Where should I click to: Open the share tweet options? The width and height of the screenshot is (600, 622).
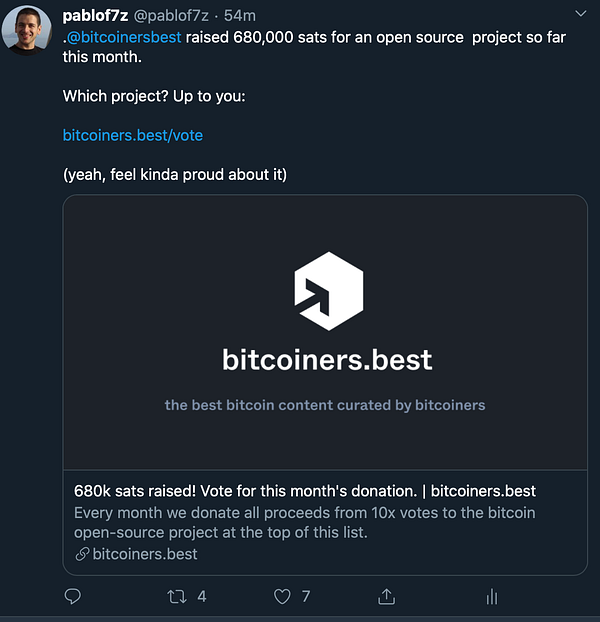(386, 596)
